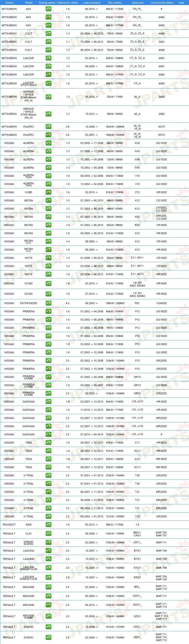Click fuel icon for Lancer Sportback
189x644 pixels.
(48, 83)
